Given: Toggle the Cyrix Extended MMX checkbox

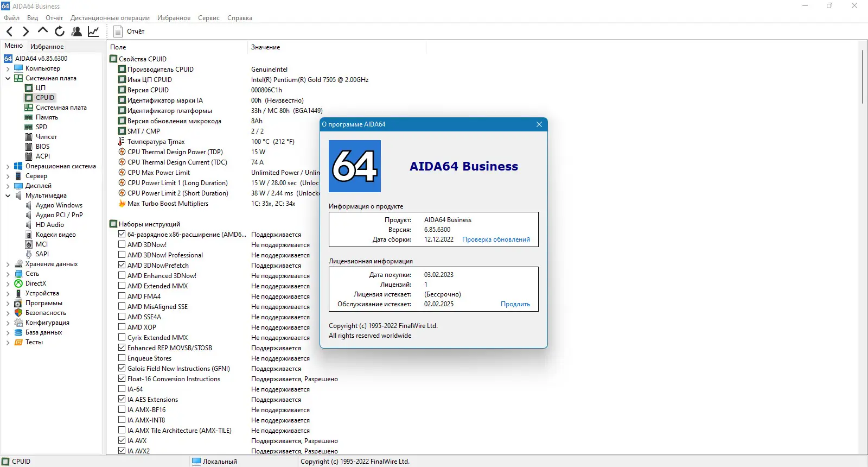Looking at the screenshot, I should (122, 338).
